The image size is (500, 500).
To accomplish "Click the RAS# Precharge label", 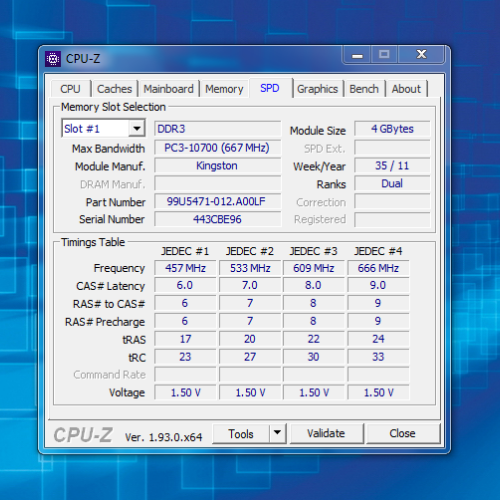I will [105, 322].
